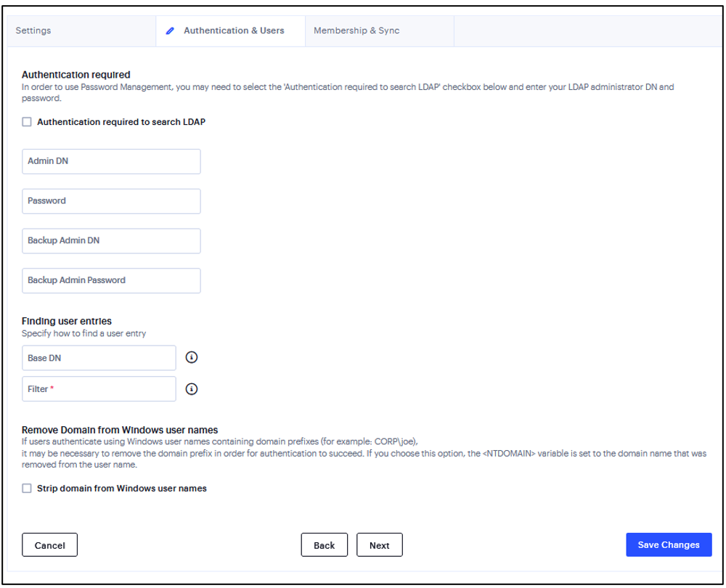Image resolution: width=726 pixels, height=588 pixels.
Task: Click the 'Strip domain from Windows user names' label
Action: 121,489
